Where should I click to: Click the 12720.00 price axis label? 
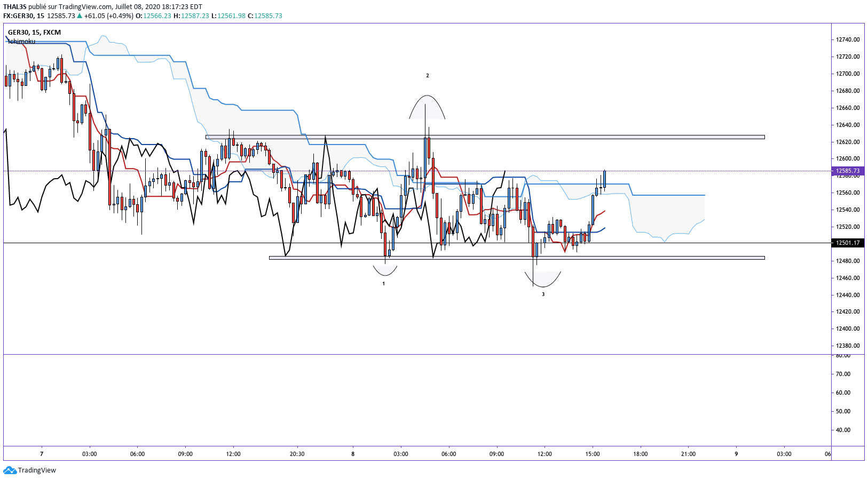[848, 57]
